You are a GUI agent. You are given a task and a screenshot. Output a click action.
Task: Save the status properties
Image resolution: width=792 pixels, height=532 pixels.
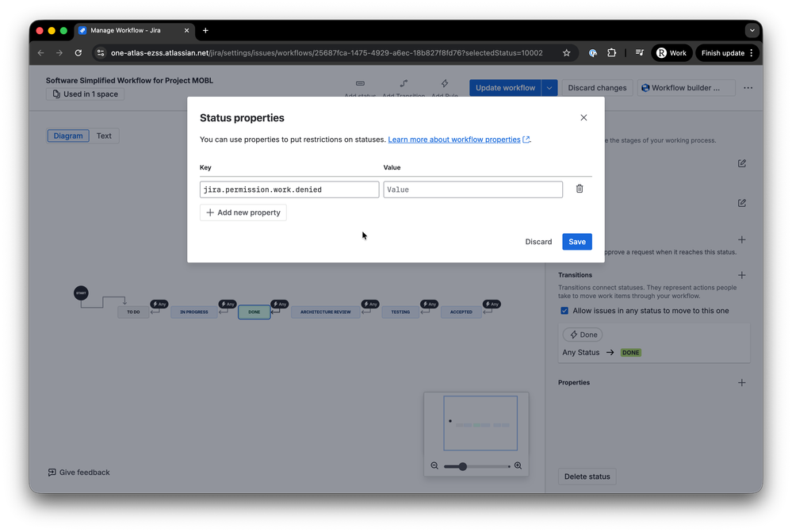[577, 242]
